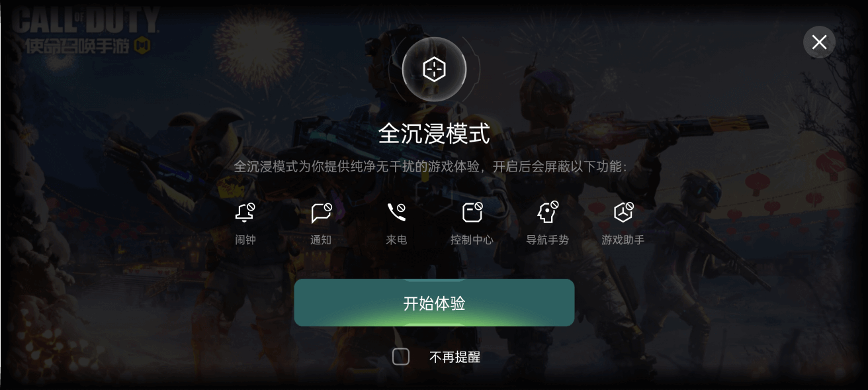The height and width of the screenshot is (390, 868).
Task: Click the 闹钟 label
Action: click(x=245, y=240)
